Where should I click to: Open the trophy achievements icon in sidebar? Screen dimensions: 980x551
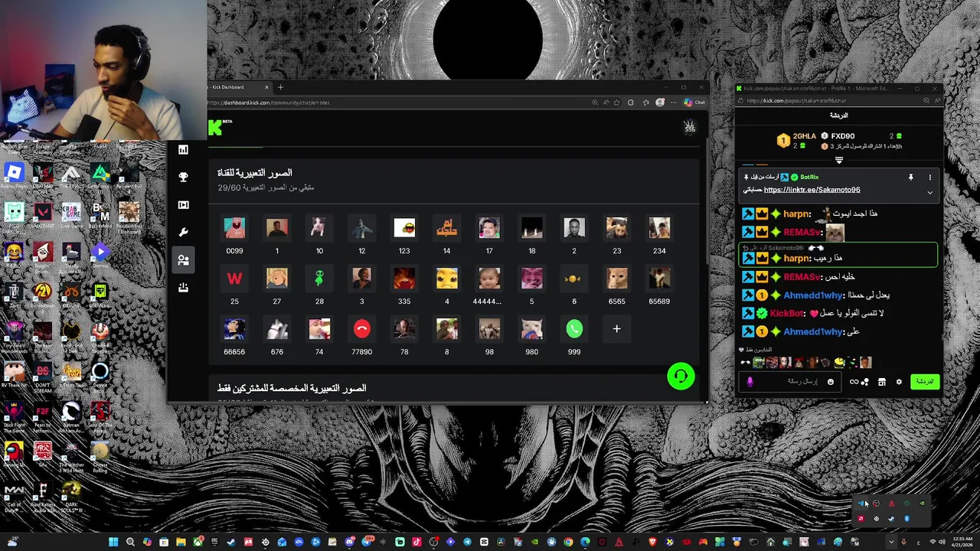183,177
